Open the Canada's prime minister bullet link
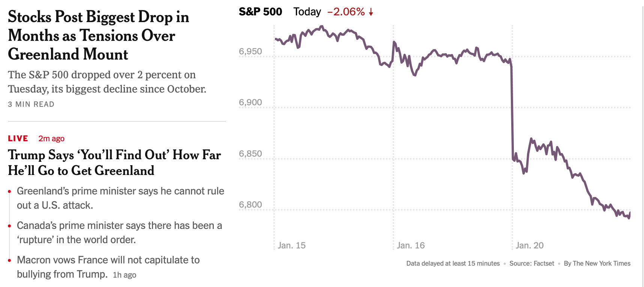The height and width of the screenshot is (287, 644). point(119,232)
